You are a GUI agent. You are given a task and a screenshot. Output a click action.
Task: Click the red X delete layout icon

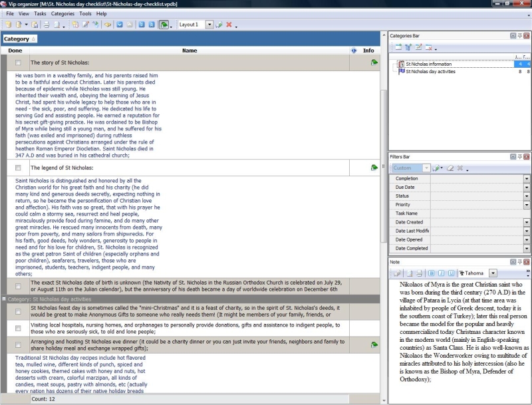click(229, 25)
